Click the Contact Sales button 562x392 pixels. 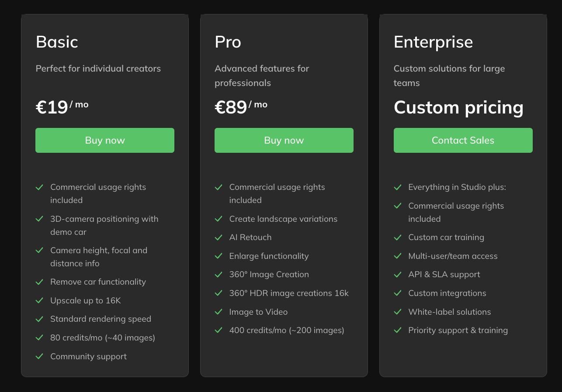tap(463, 140)
